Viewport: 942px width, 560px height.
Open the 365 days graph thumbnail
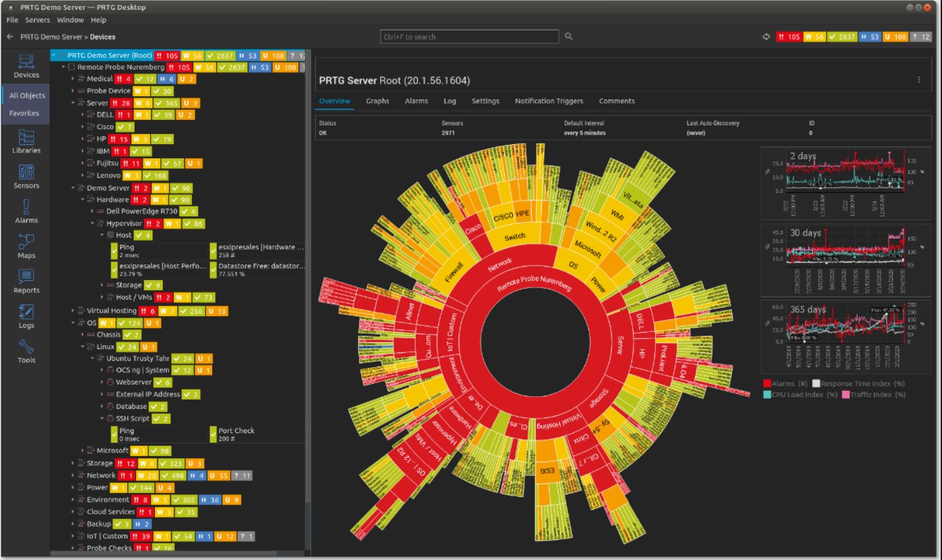[845, 336]
